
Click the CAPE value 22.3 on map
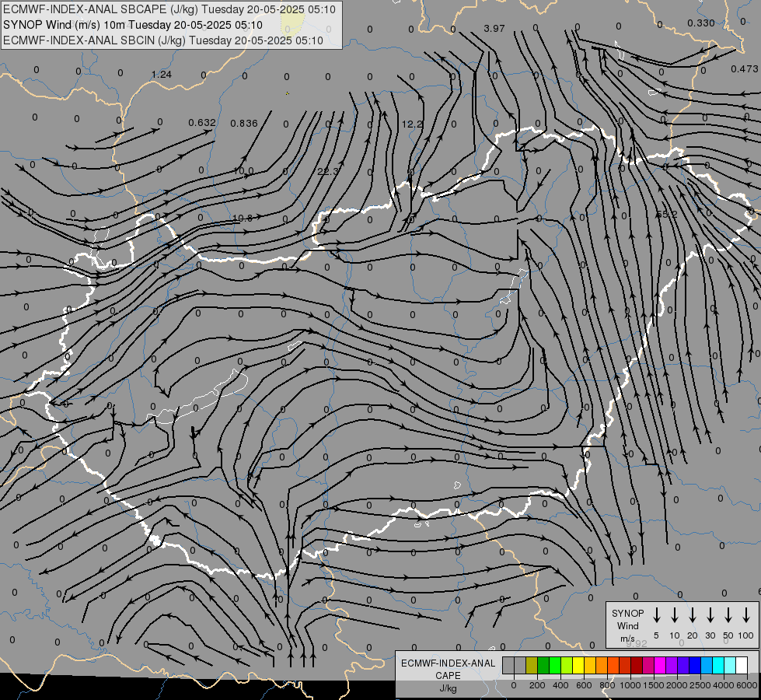coord(328,171)
